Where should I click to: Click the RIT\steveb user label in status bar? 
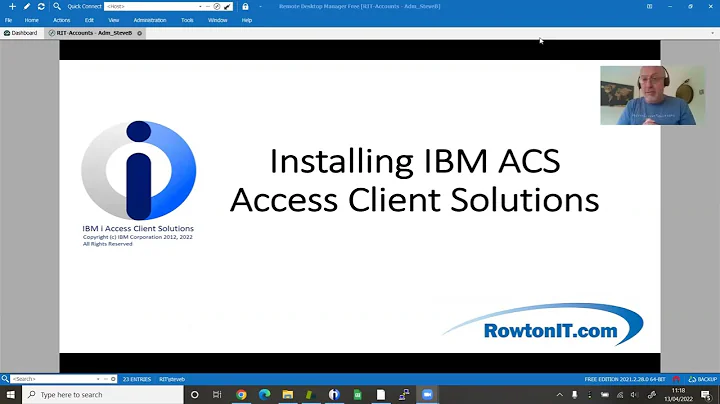pyautogui.click(x=172, y=379)
